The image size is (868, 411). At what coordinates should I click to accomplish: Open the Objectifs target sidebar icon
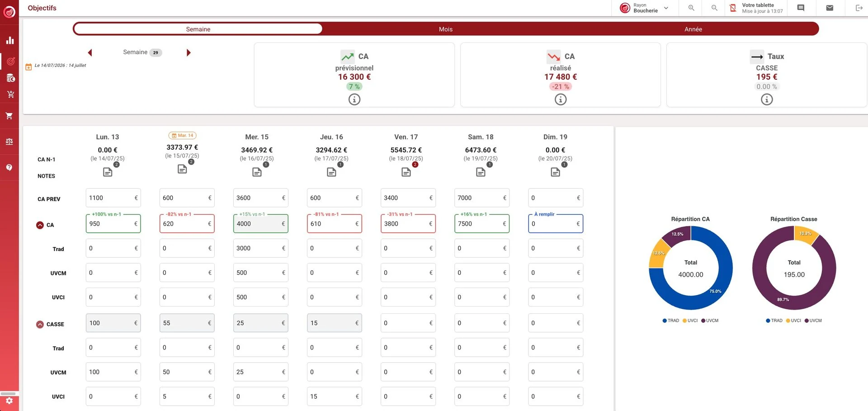[10, 61]
